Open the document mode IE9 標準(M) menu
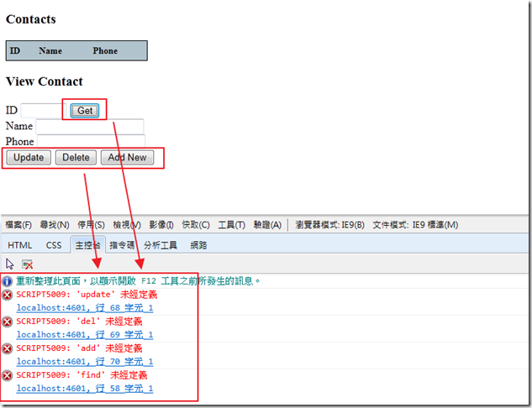Screen dimensions: 532x408 coord(415,225)
